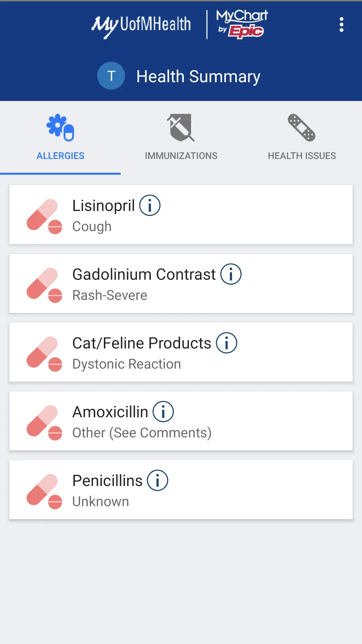Image resolution: width=362 pixels, height=644 pixels.
Task: Tap the Health Issues bandage icon
Action: (x=302, y=127)
